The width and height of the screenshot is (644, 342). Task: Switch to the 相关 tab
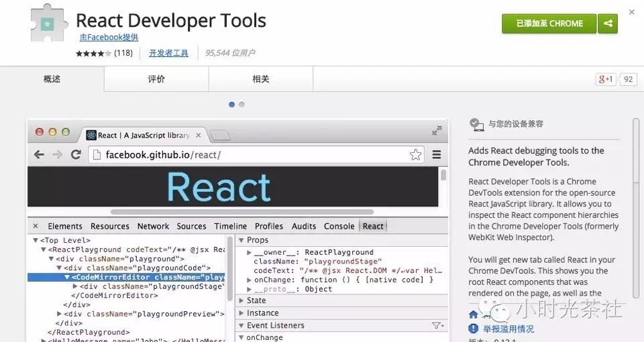click(x=261, y=79)
